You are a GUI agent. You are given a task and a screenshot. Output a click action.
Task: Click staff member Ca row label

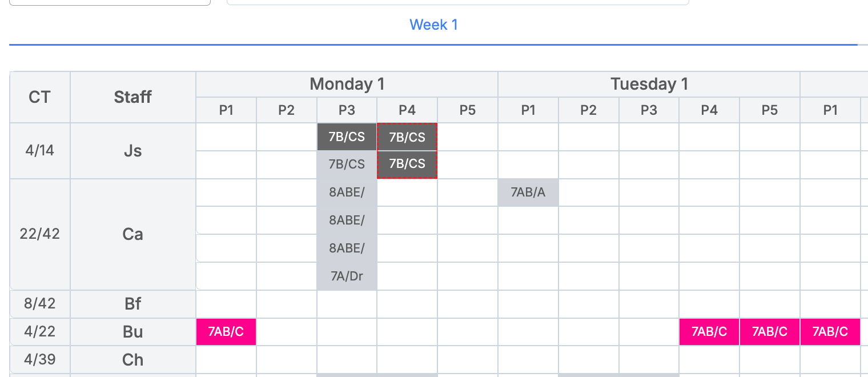pyautogui.click(x=132, y=234)
